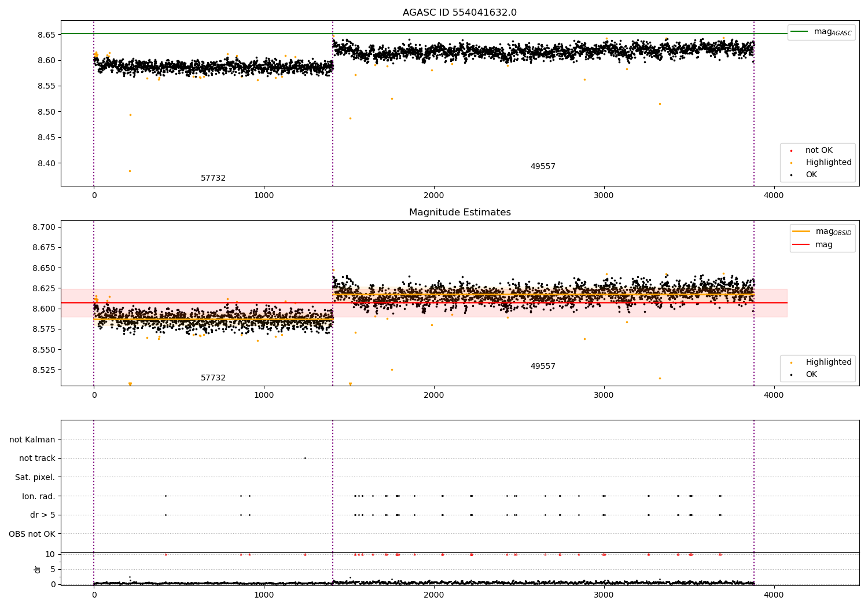Click x-axis tick 2000 in top plot
868x608 pixels.
[434, 196]
